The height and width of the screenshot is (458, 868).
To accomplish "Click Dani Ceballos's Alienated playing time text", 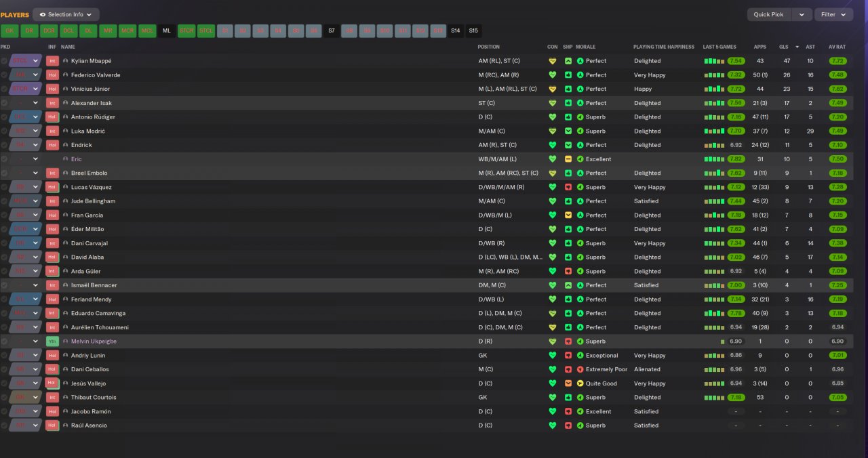I will [x=647, y=369].
